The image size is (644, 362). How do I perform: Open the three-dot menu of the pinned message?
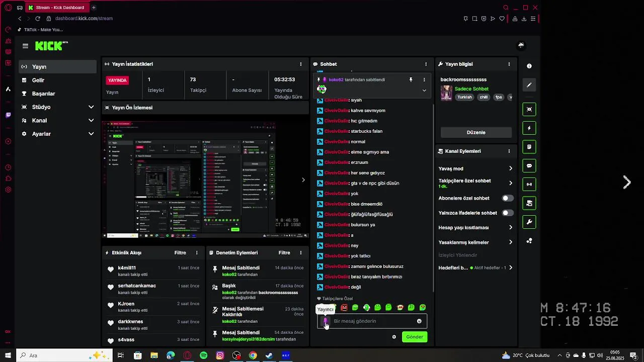[424, 79]
